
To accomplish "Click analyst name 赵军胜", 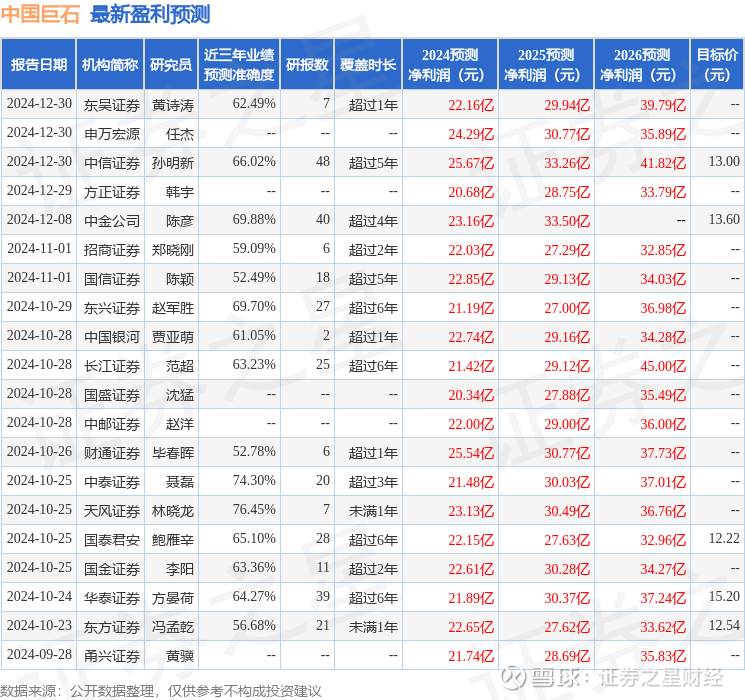I will pos(173,308).
